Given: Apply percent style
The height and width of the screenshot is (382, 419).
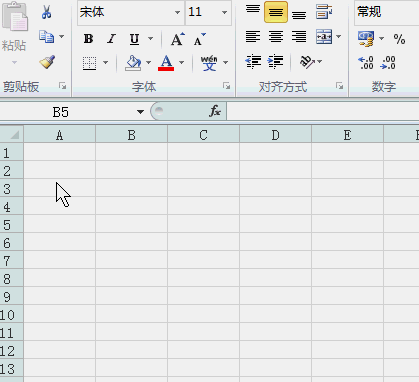Looking at the screenshot, I should pyautogui.click(x=399, y=39).
